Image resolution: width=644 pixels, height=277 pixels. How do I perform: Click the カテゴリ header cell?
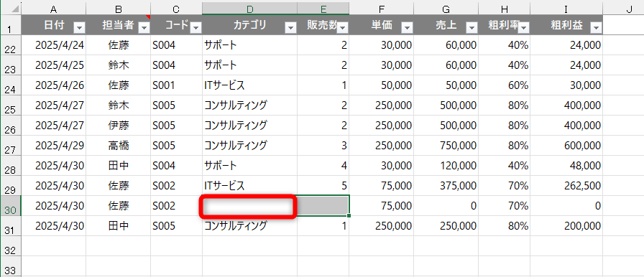click(249, 25)
